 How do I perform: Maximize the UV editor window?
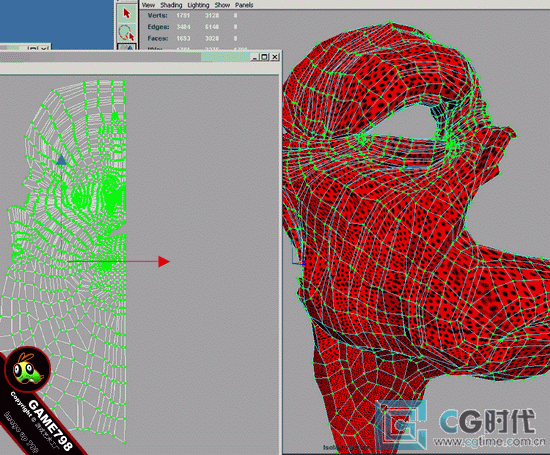[x=264, y=57]
